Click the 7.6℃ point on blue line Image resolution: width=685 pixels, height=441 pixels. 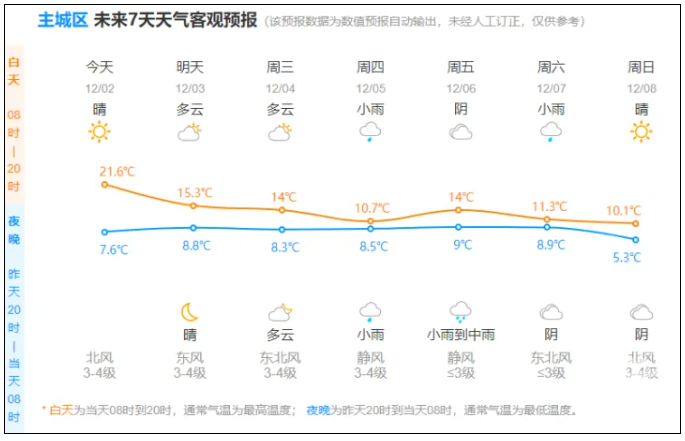[104, 232]
